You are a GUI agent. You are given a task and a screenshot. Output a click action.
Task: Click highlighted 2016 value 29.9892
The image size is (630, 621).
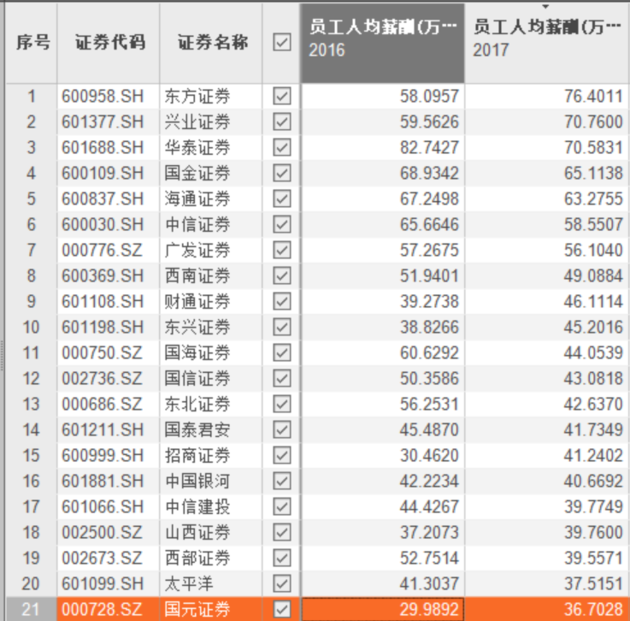click(x=429, y=609)
